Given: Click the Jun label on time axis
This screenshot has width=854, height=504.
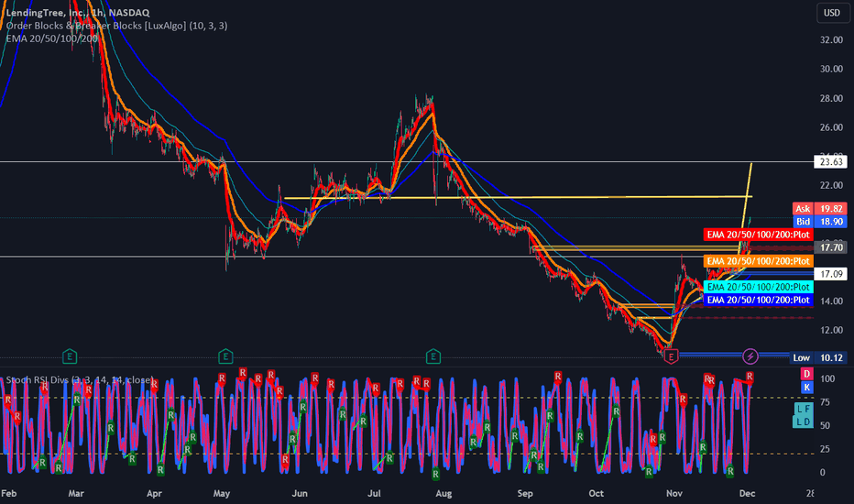Looking at the screenshot, I should click(x=300, y=493).
